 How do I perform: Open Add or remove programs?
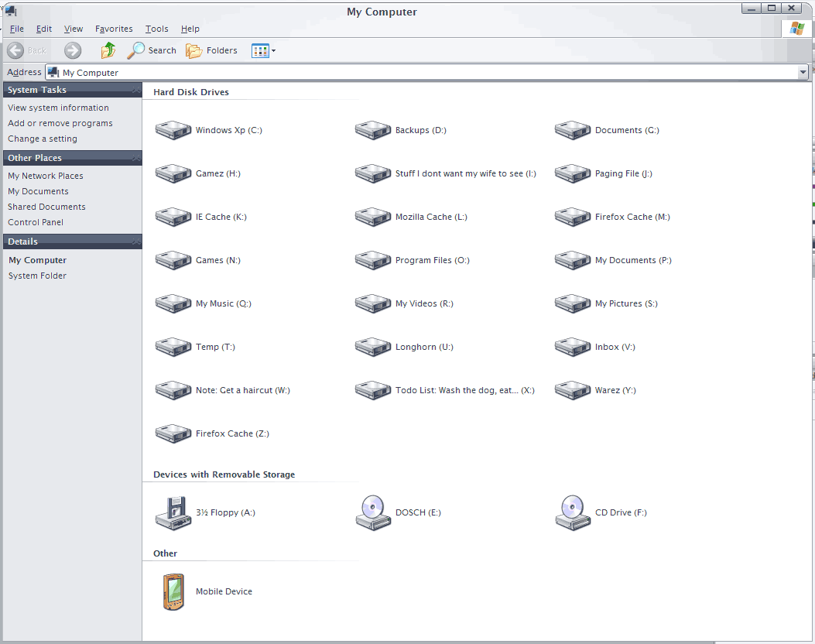tap(60, 123)
